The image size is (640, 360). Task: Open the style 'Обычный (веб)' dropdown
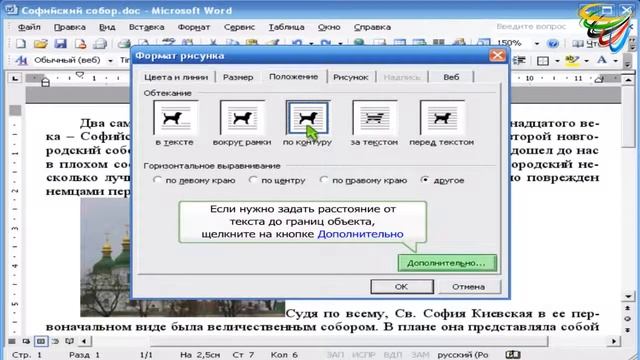(110, 60)
